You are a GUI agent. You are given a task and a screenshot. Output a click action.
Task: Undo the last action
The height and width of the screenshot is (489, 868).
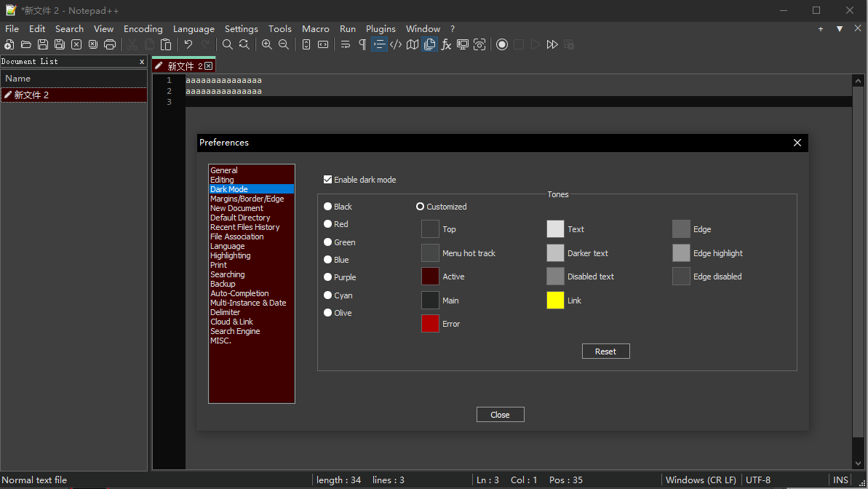pyautogui.click(x=188, y=45)
